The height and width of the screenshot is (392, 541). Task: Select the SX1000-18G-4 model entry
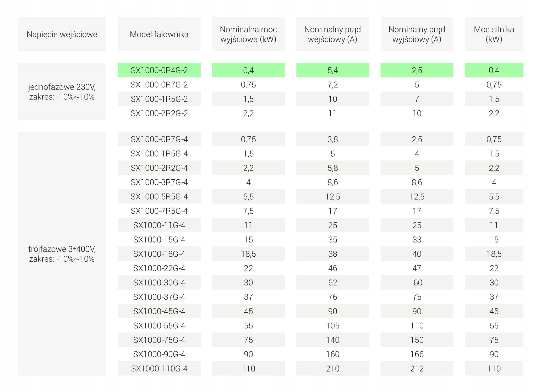(x=159, y=254)
